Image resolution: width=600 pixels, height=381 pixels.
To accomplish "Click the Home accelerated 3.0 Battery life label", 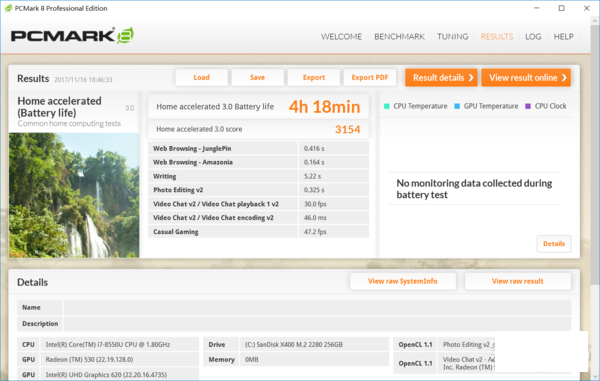I will [215, 107].
